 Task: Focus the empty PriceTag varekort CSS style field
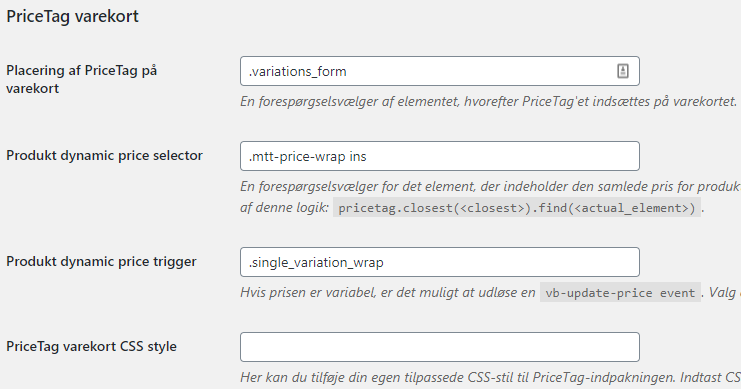pos(439,347)
